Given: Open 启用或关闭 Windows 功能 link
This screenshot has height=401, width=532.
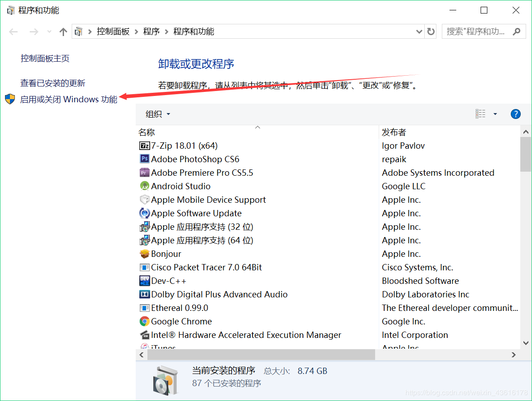Looking at the screenshot, I should [69, 99].
